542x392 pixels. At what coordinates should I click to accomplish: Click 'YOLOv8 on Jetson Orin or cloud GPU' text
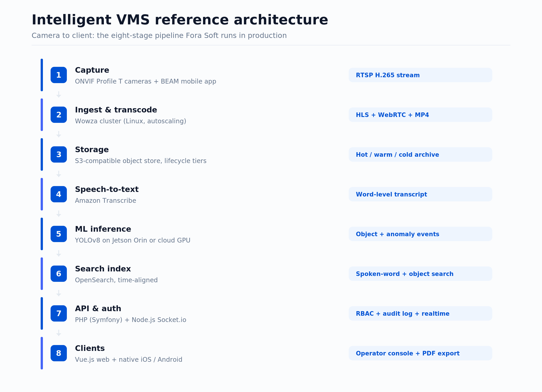(x=133, y=240)
